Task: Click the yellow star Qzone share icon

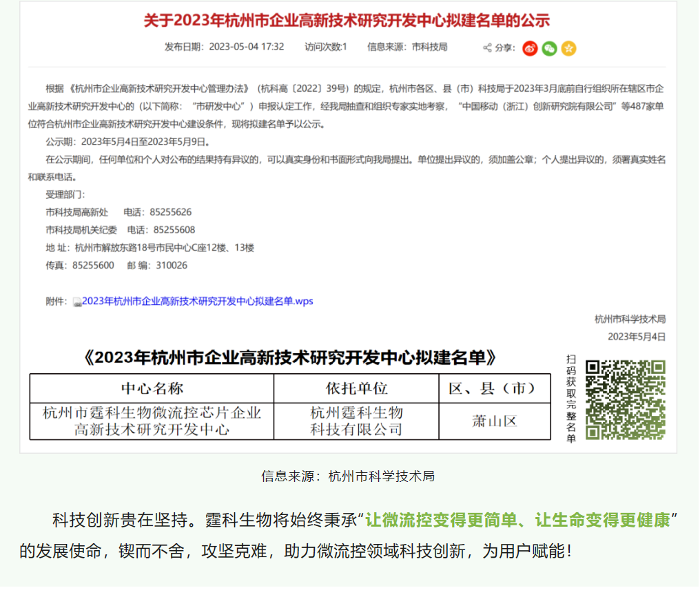Action: (x=568, y=49)
